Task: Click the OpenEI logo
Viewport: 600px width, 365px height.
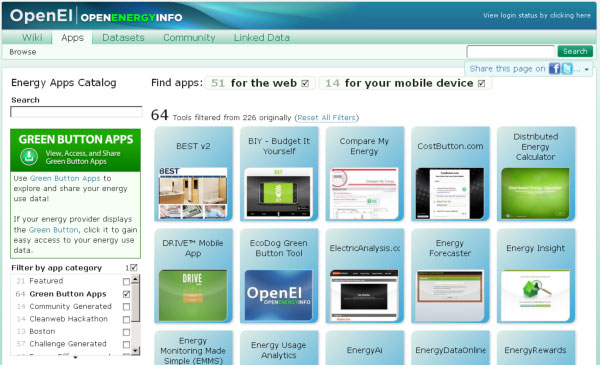Action: 41,16
